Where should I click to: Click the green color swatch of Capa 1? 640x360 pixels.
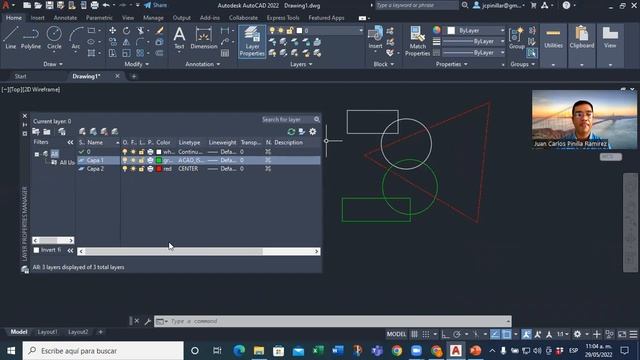(x=159, y=160)
